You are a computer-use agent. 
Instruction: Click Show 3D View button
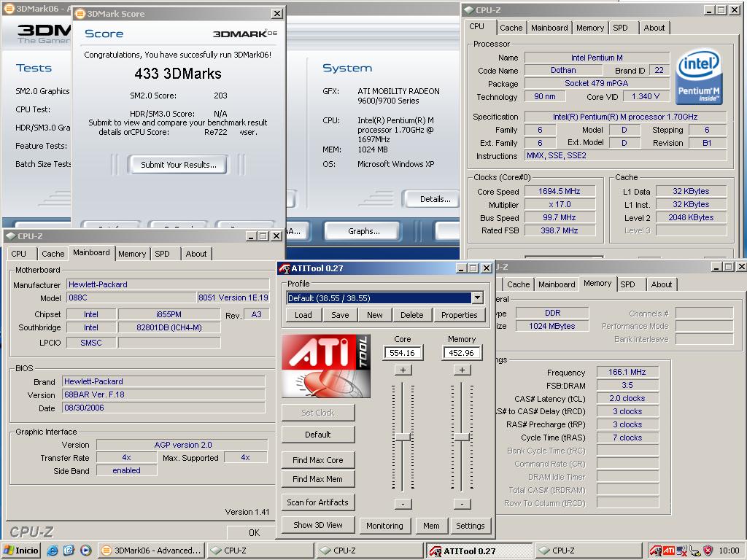(318, 525)
